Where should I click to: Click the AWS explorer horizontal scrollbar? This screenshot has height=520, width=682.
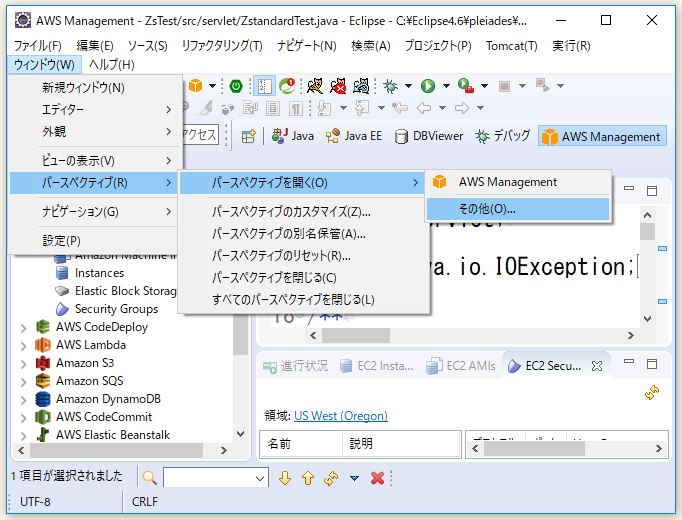pos(116,450)
